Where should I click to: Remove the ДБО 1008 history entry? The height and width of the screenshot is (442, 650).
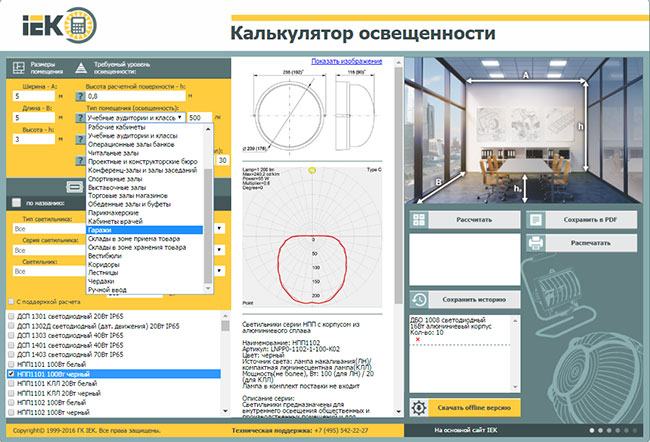point(417,340)
